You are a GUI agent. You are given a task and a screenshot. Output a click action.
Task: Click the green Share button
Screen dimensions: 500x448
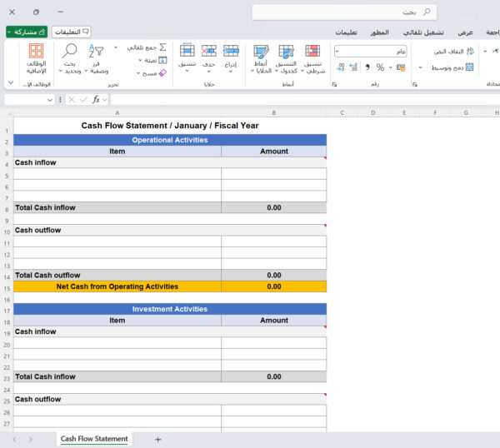(x=26, y=32)
